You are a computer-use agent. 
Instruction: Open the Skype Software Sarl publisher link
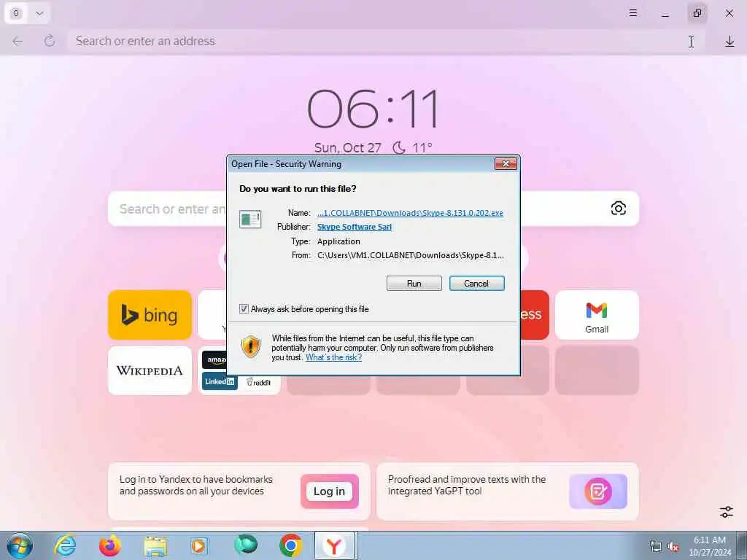click(355, 227)
